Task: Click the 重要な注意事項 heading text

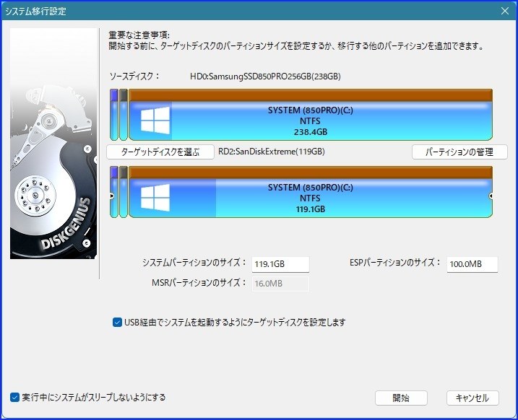Action: (139, 35)
